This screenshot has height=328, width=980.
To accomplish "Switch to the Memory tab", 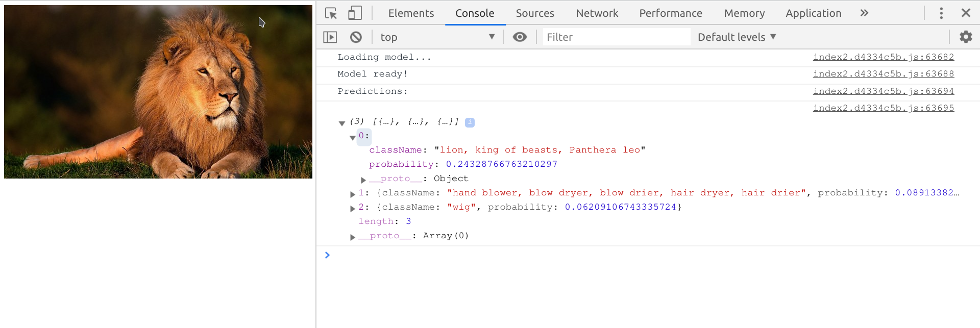I will tap(744, 13).
